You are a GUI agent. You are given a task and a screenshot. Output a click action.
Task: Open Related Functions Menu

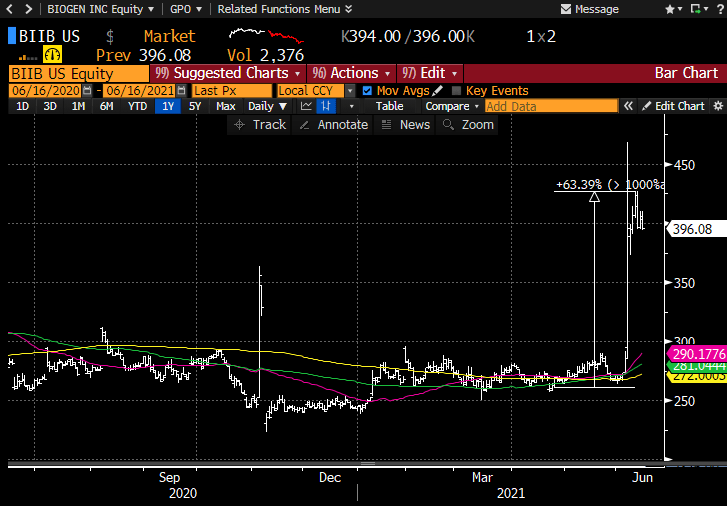point(285,9)
